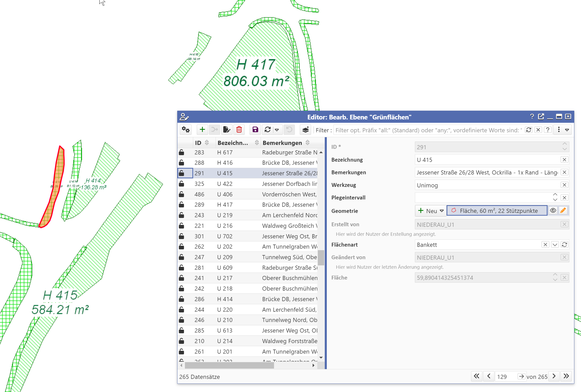Show geometry using the eye icon

[x=553, y=210]
